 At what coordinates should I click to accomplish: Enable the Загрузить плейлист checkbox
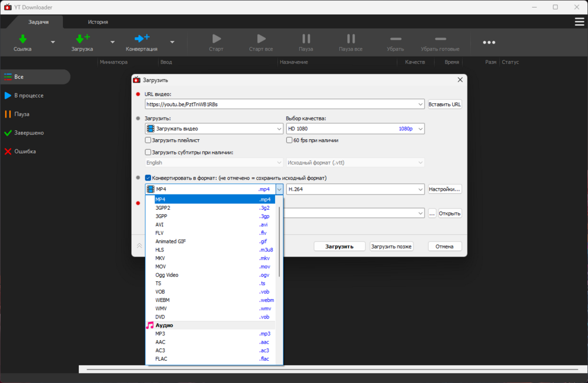148,140
